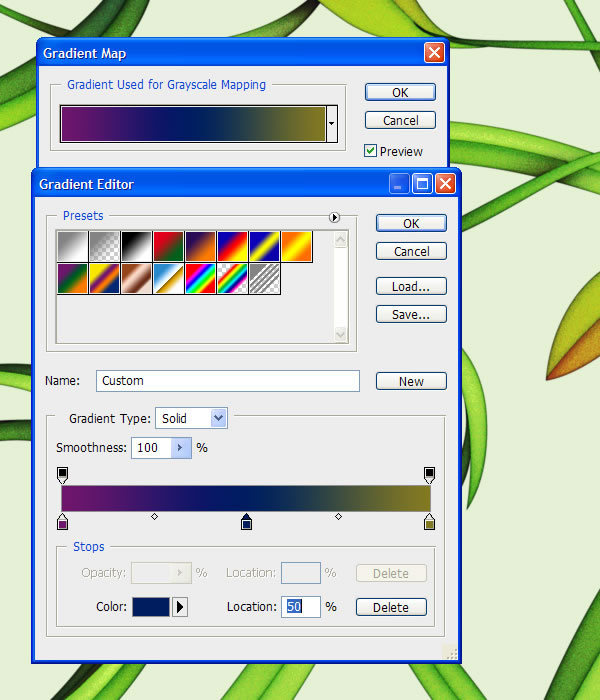Select the foreground-to-transparent gradient preset
The image size is (600, 700).
[x=104, y=246]
